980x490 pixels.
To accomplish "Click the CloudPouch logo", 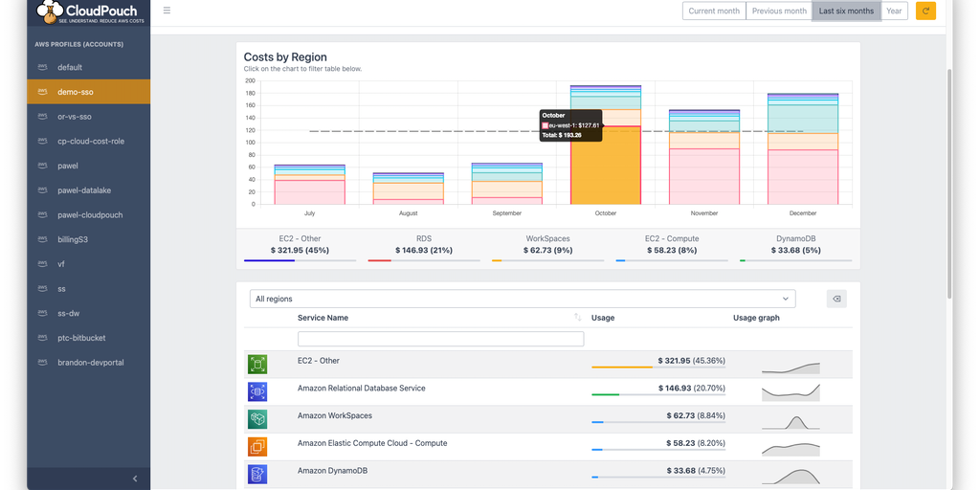I will pyautogui.click(x=88, y=13).
